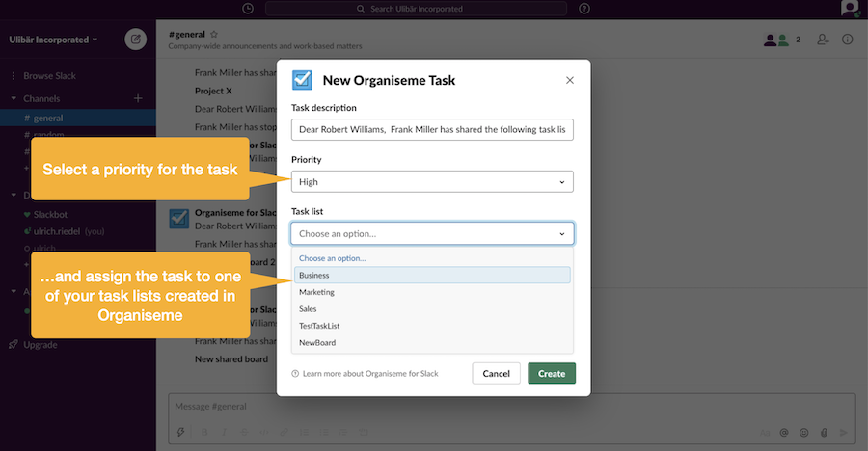
Task: Add people to channel
Action: coord(824,40)
